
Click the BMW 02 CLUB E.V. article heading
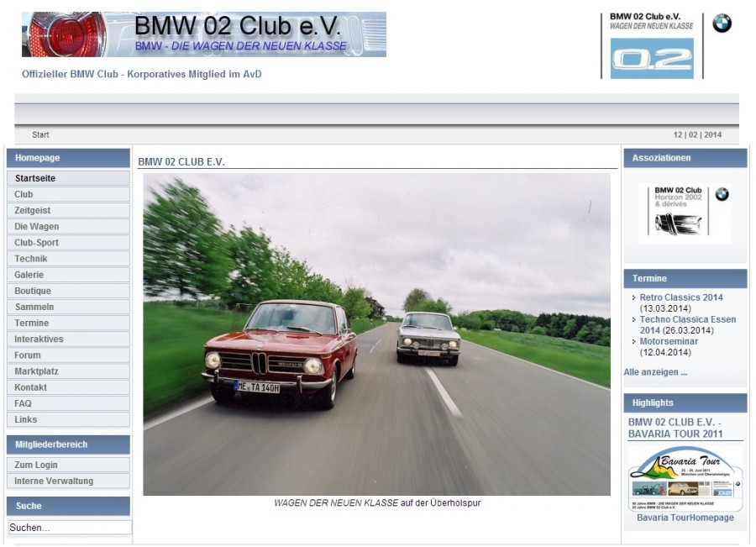(x=181, y=162)
